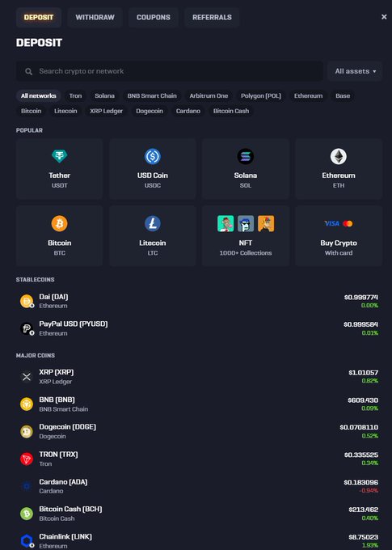Click the green Bitcoin Cash icon

point(27,514)
